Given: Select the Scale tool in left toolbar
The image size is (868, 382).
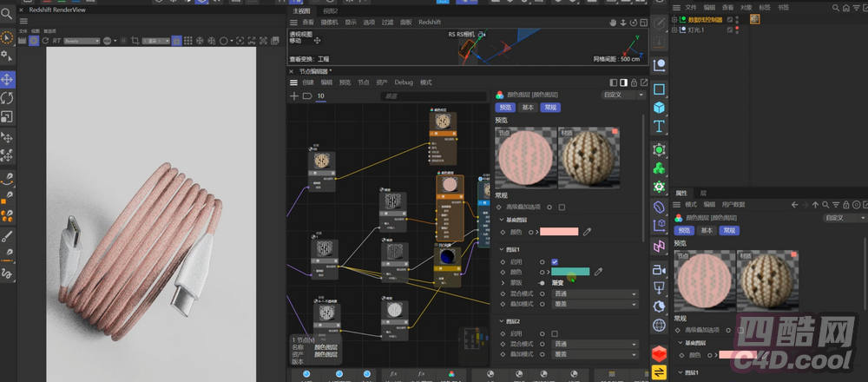Looking at the screenshot, I should pos(7,117).
